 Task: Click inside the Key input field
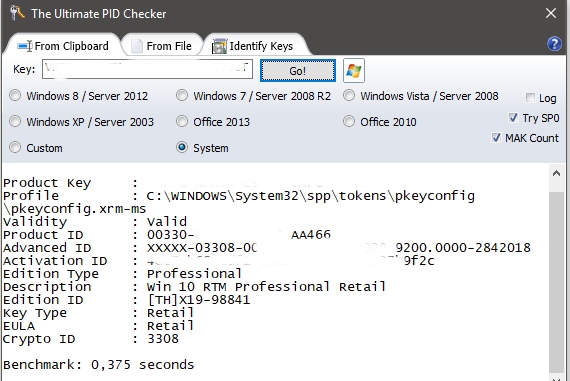click(x=147, y=69)
